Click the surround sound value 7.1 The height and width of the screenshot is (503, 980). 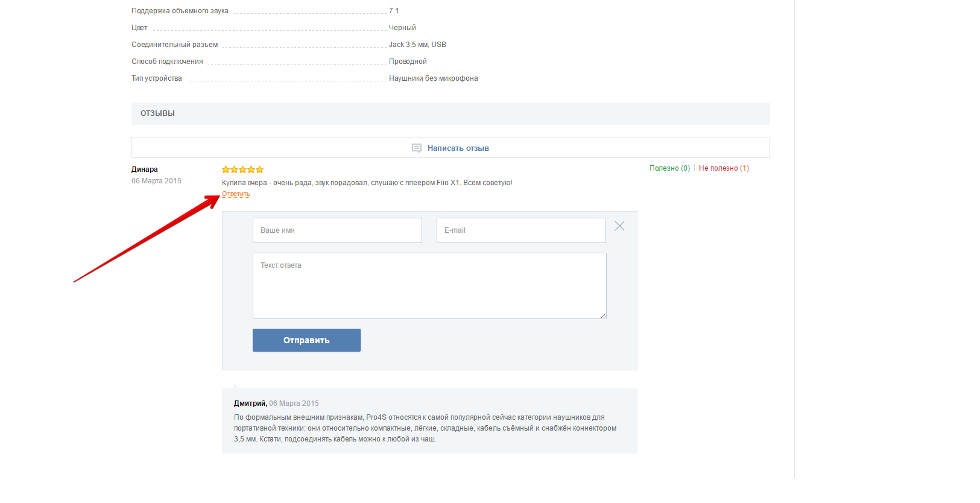pyautogui.click(x=394, y=11)
